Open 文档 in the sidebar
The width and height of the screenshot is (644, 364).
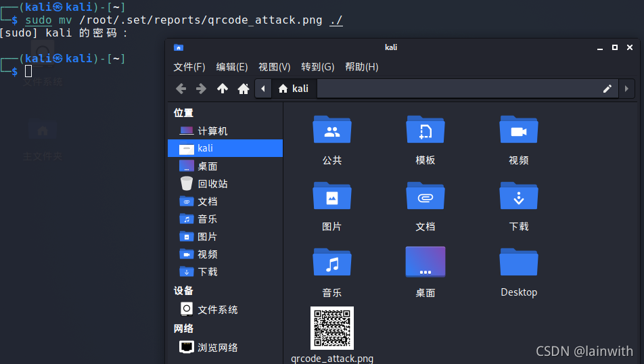[225, 202]
